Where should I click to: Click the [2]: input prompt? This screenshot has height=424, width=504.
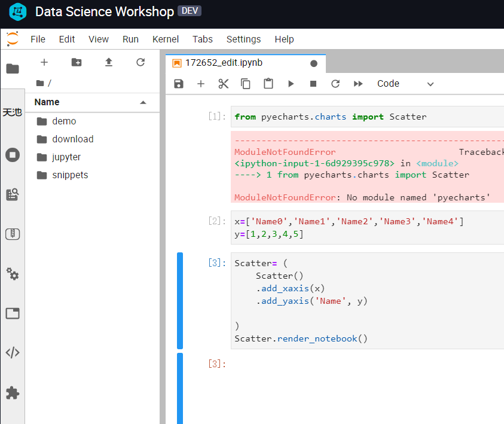216,221
